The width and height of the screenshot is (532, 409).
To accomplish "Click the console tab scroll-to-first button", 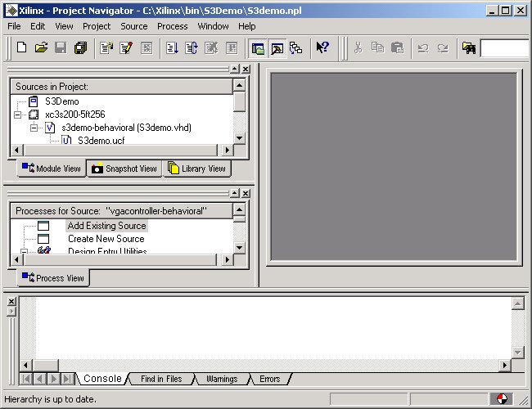I will (26, 379).
